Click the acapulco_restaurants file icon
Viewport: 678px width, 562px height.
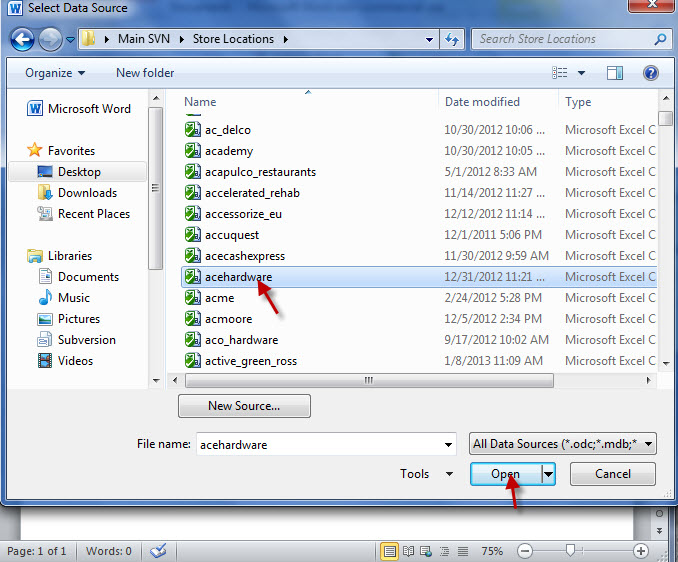tap(192, 172)
